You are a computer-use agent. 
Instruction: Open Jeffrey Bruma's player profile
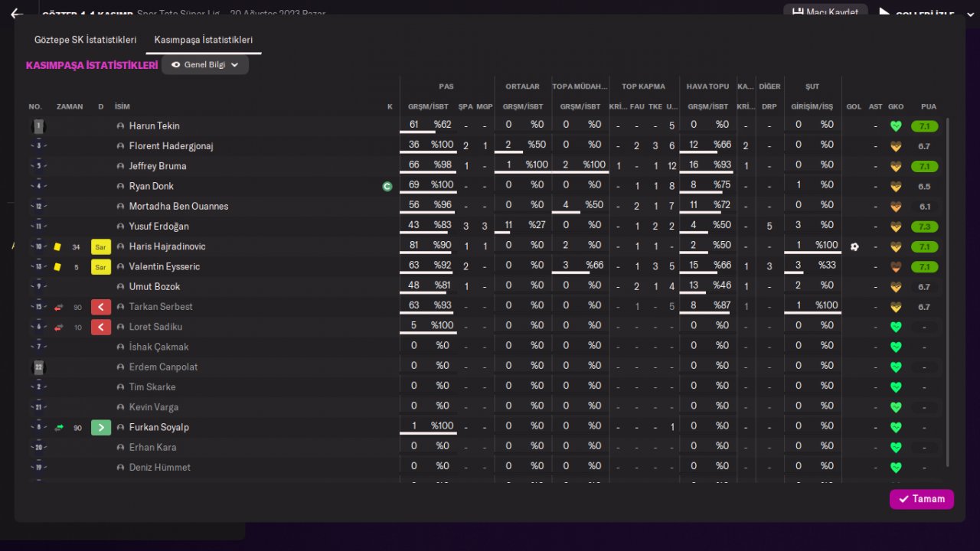pos(158,166)
